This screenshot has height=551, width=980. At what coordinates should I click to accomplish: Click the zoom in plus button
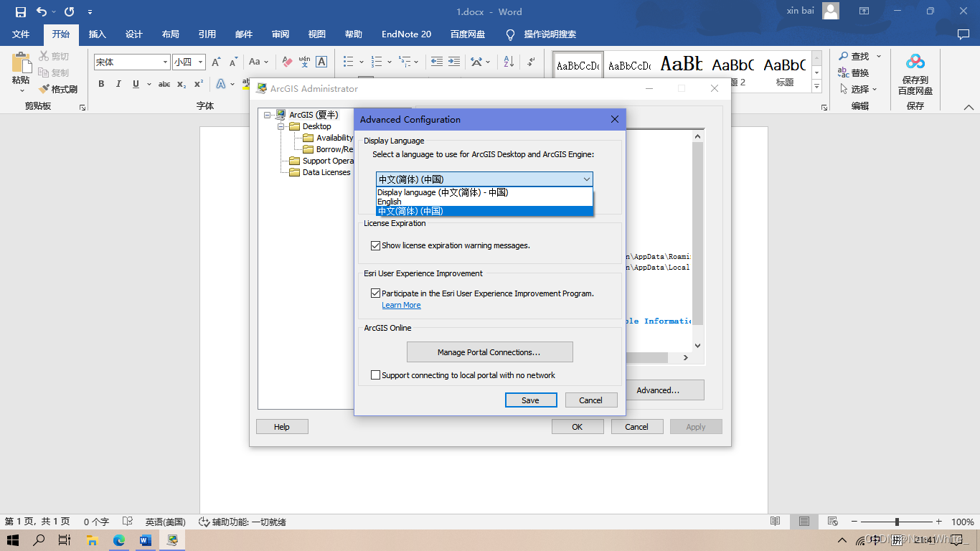pyautogui.click(x=939, y=522)
